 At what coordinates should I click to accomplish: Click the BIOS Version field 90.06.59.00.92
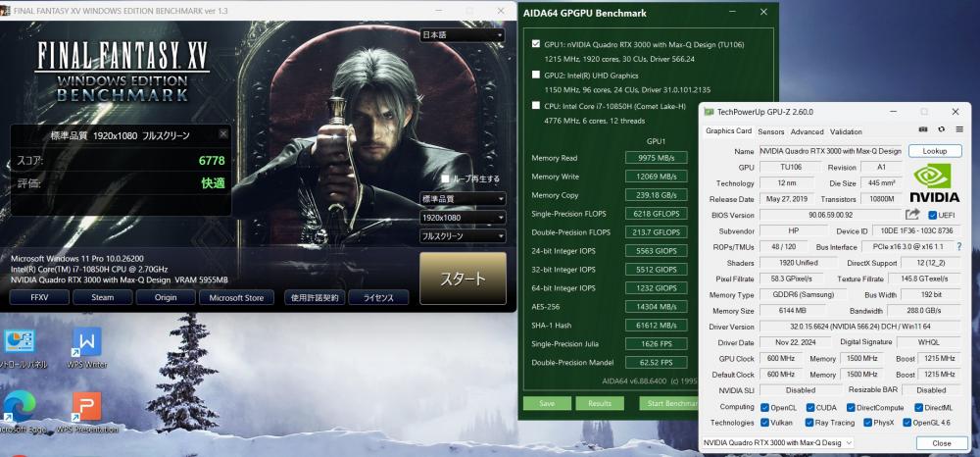pyautogui.click(x=831, y=215)
